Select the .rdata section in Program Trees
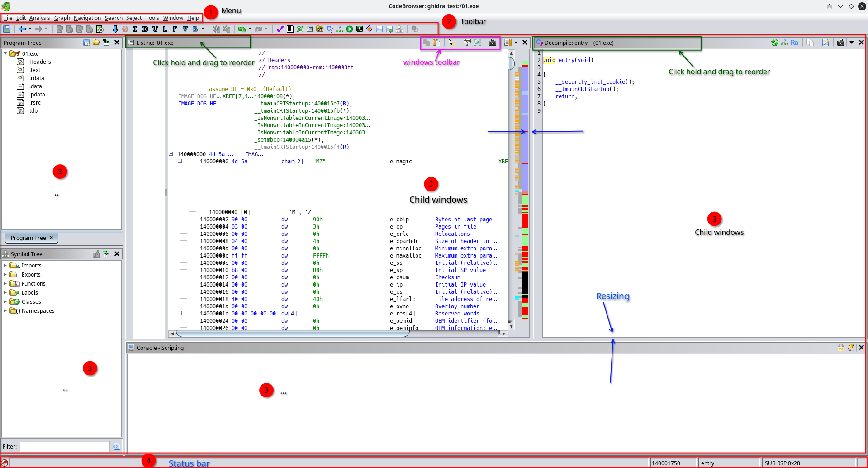 tap(37, 78)
